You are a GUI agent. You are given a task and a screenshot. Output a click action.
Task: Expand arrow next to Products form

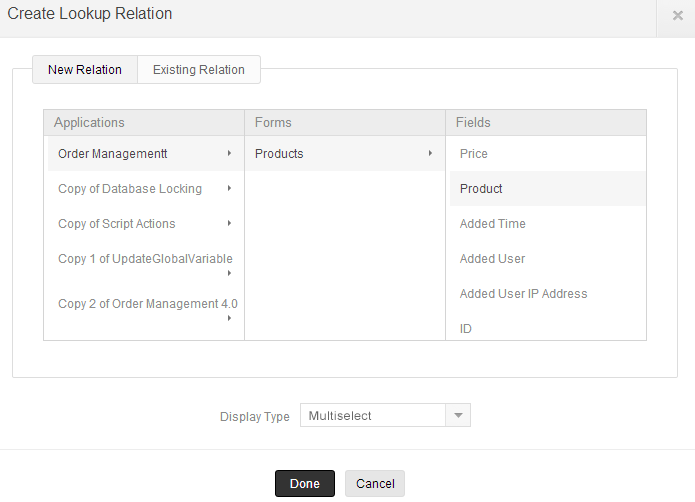pyautogui.click(x=430, y=154)
